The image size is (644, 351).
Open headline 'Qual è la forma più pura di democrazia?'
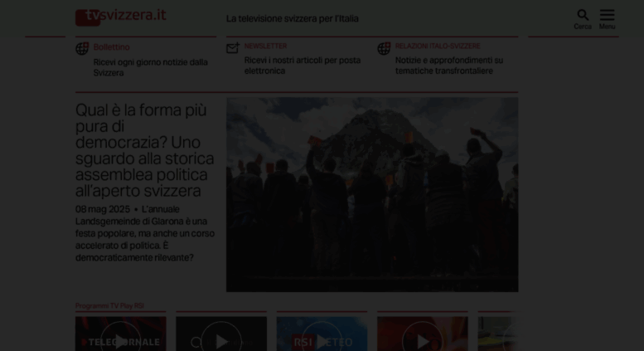(x=144, y=150)
